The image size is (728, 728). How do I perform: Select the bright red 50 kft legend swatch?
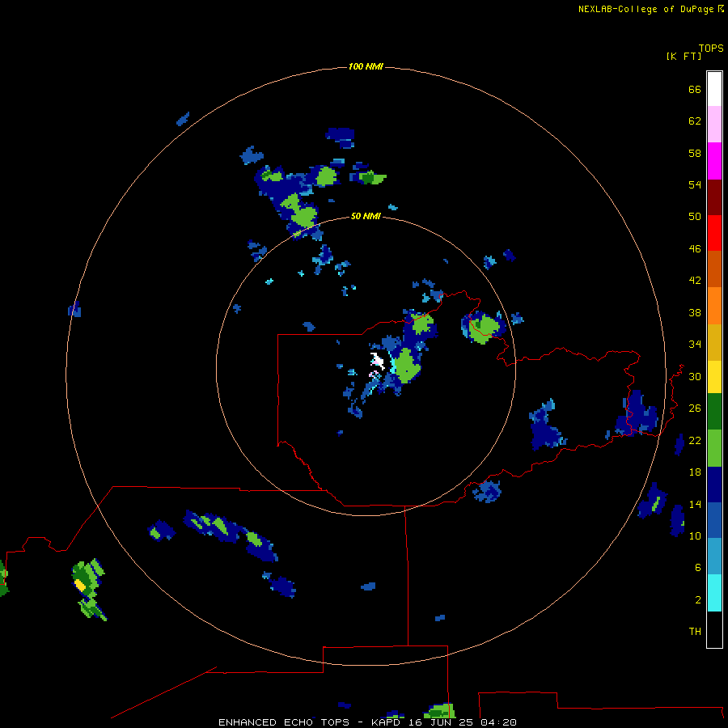point(714,233)
